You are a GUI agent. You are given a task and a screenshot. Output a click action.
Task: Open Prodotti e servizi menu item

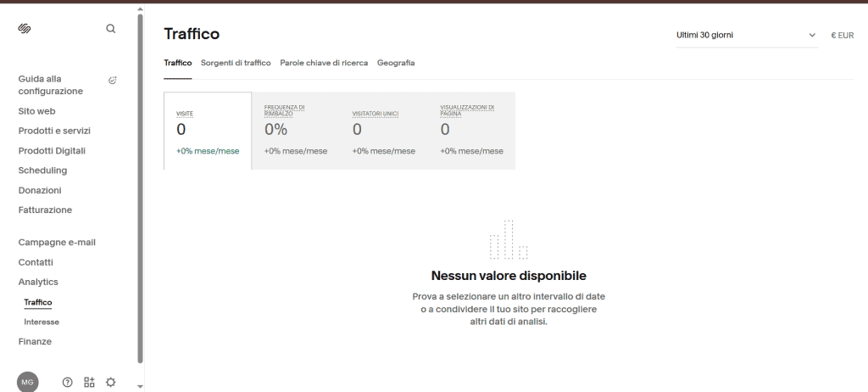pyautogui.click(x=54, y=131)
